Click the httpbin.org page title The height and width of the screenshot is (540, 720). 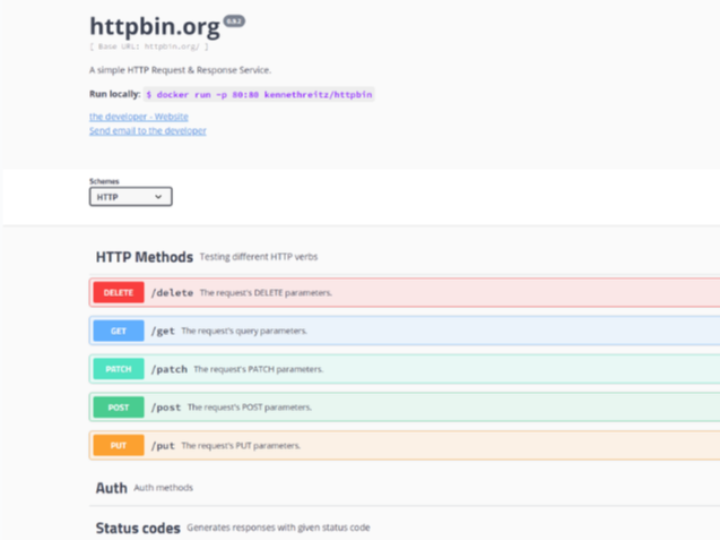[155, 26]
